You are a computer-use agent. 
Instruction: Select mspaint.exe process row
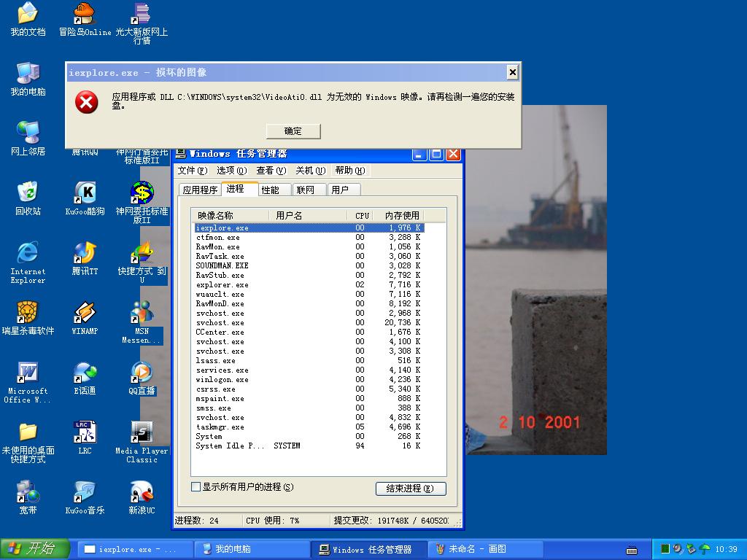(x=309, y=399)
